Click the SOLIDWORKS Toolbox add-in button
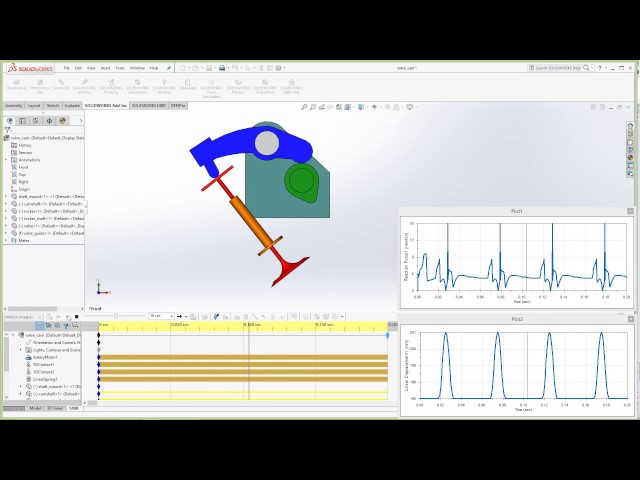The image size is (640, 480). click(164, 87)
